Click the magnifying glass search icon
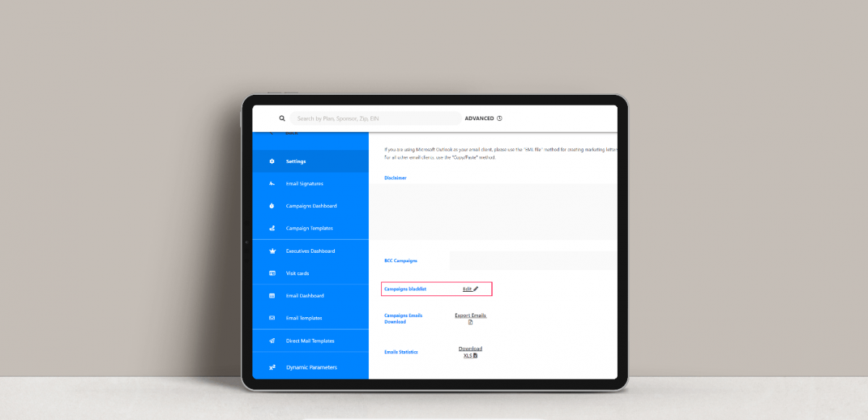Viewport: 868px width, 420px height. 282,118
